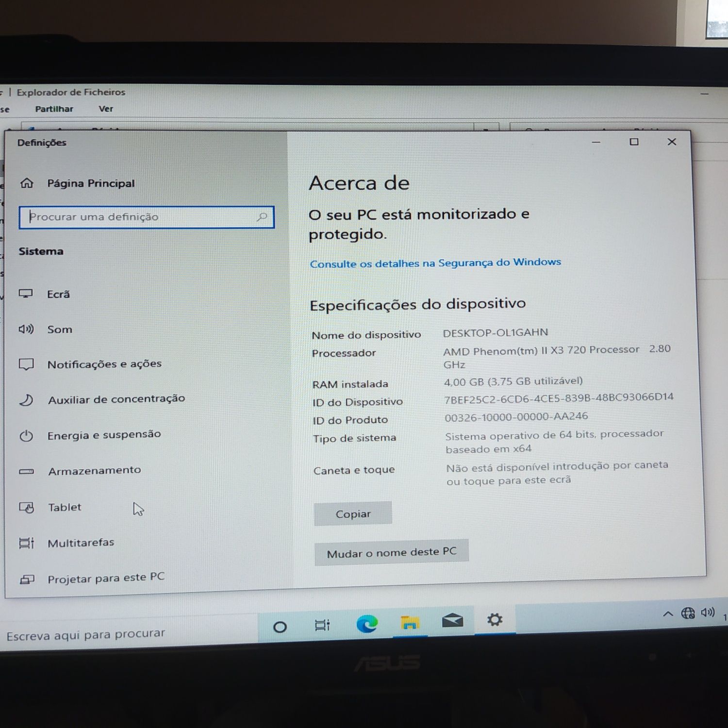Viewport: 728px width, 728px height.
Task: Launch Cortana circle on the taskbar
Action: pos(280,627)
